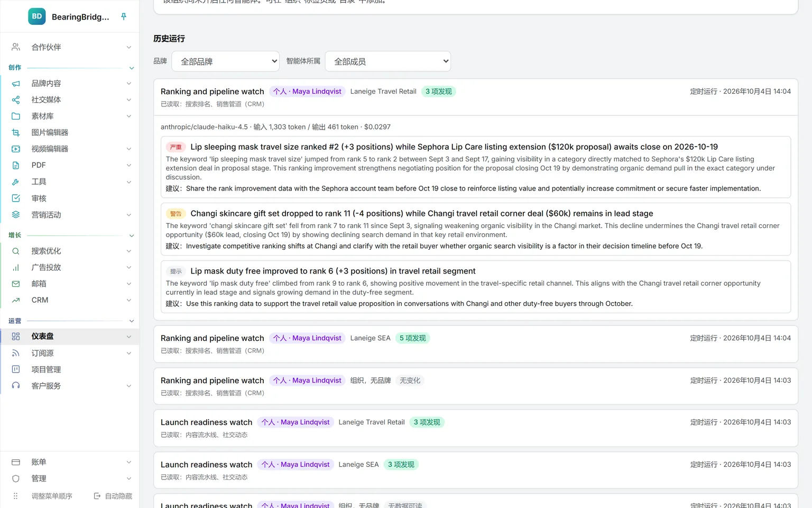
Task: Click the 视频编辑器 play icon
Action: click(x=16, y=149)
